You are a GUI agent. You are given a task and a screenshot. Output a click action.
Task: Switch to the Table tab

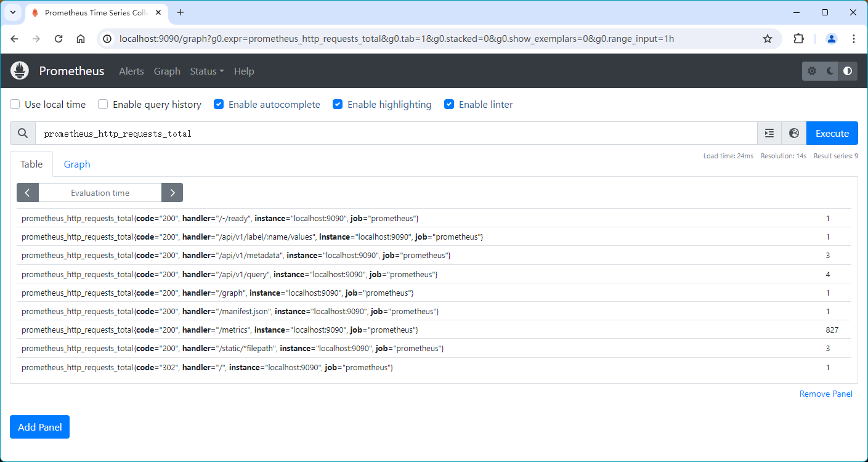tap(31, 164)
